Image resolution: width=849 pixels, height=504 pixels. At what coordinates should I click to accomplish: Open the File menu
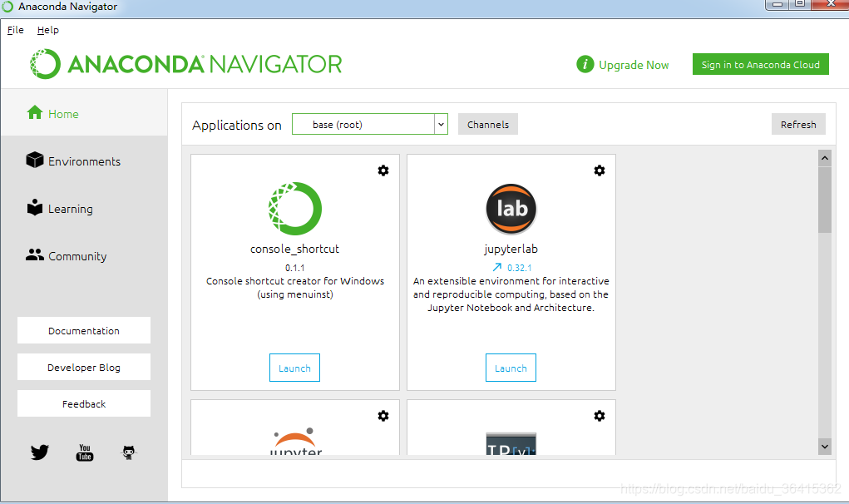(15, 30)
